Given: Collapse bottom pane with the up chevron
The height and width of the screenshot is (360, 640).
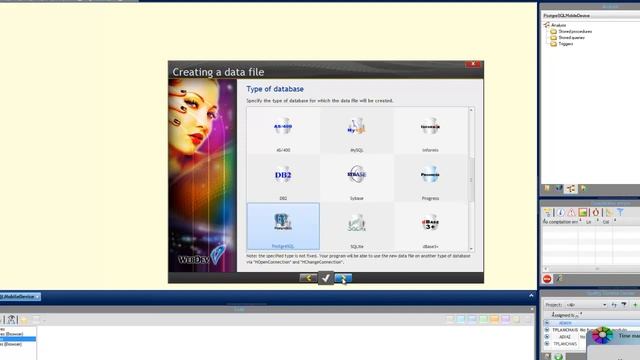Looking at the screenshot, I should point(531,296).
